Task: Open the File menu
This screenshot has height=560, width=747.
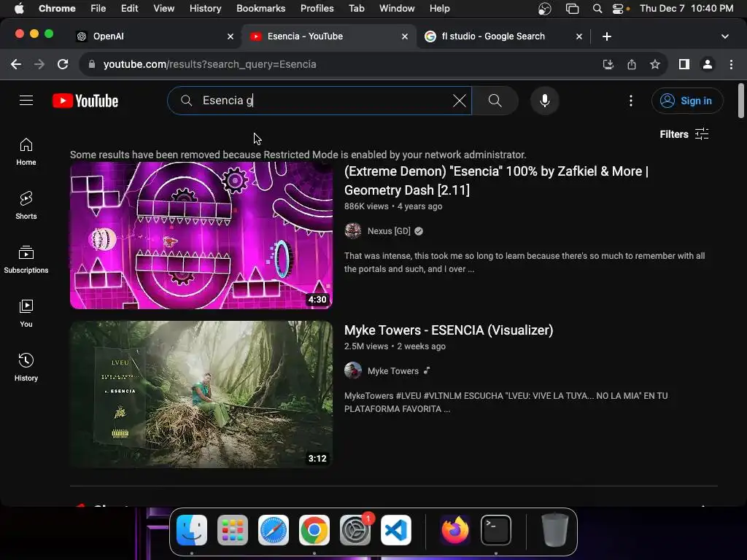Action: point(98,8)
